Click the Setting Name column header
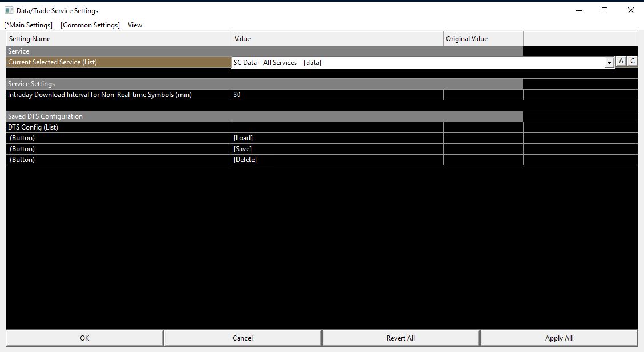644x352 pixels. pyautogui.click(x=119, y=39)
